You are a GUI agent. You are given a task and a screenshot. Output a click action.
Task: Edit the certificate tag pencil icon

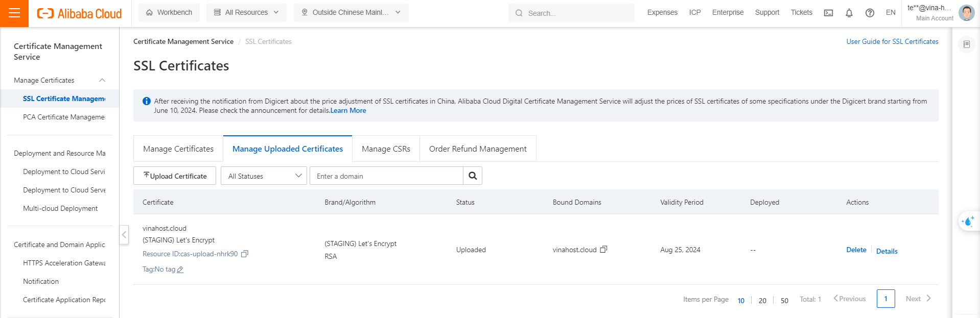coord(180,270)
